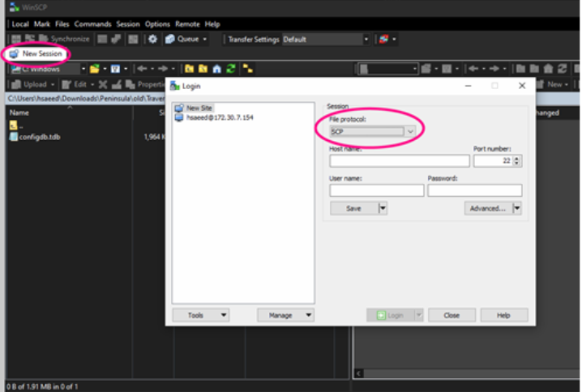Go back in local panel history
The image size is (582, 392).
[142, 69]
